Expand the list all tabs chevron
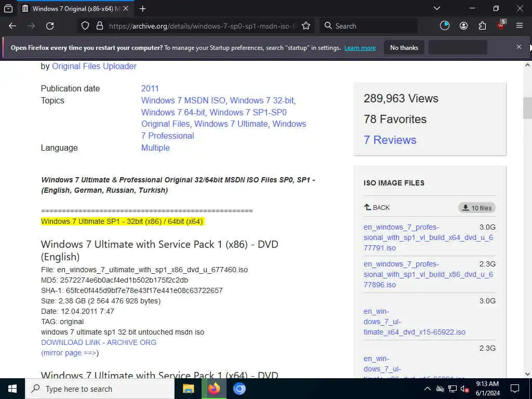 pos(436,8)
